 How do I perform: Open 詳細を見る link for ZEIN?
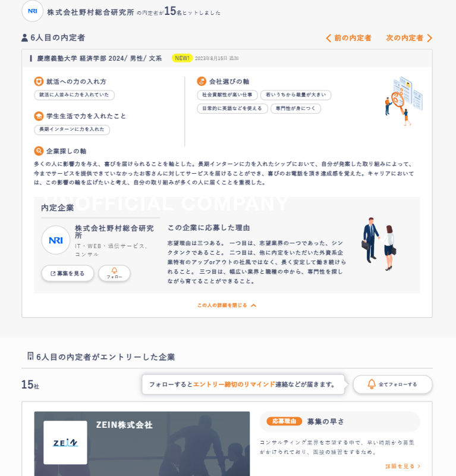tap(402, 466)
